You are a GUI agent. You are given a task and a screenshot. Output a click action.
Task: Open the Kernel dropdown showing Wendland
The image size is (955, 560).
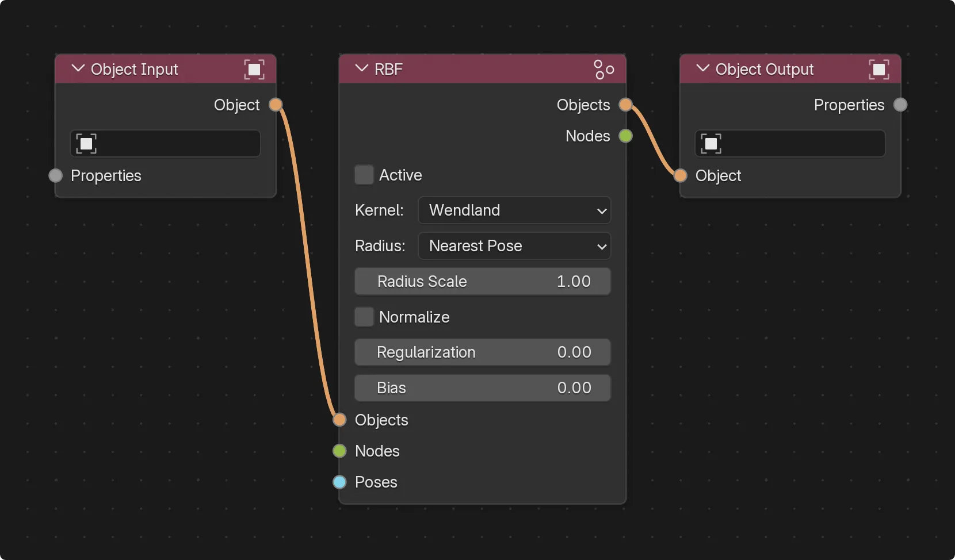[514, 210]
